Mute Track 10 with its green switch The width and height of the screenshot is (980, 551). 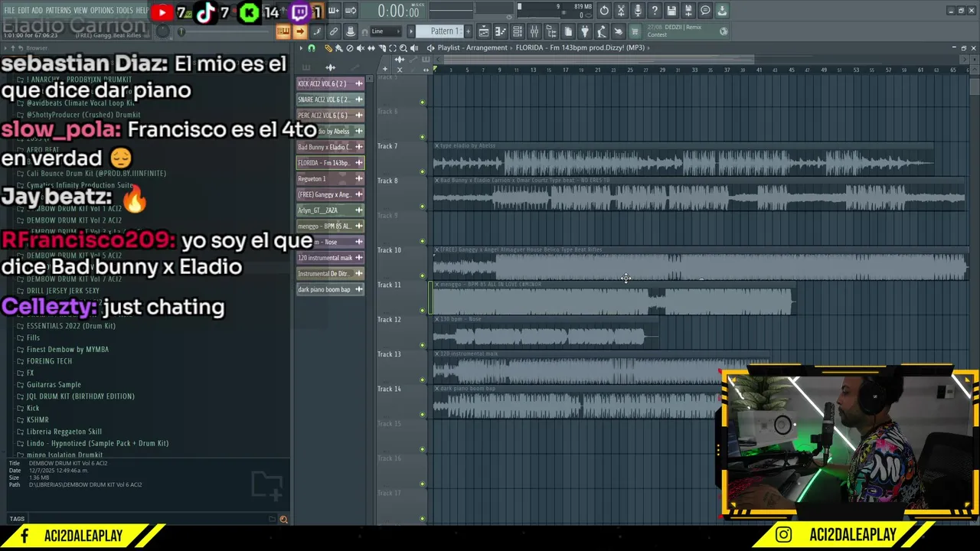click(422, 275)
